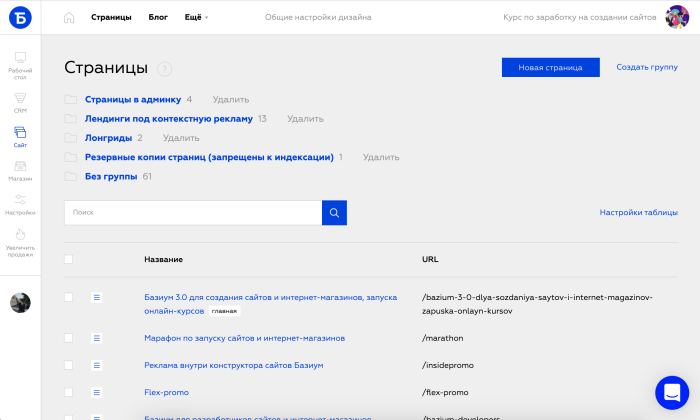Viewport: 700px width, 420px height.
Task: Click folder icon for Без группы
Action: pyautogui.click(x=71, y=176)
